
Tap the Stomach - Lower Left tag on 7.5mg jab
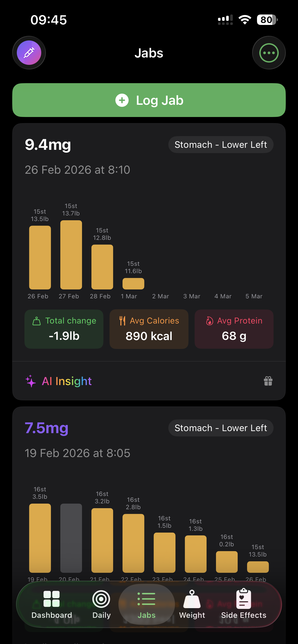click(x=221, y=428)
